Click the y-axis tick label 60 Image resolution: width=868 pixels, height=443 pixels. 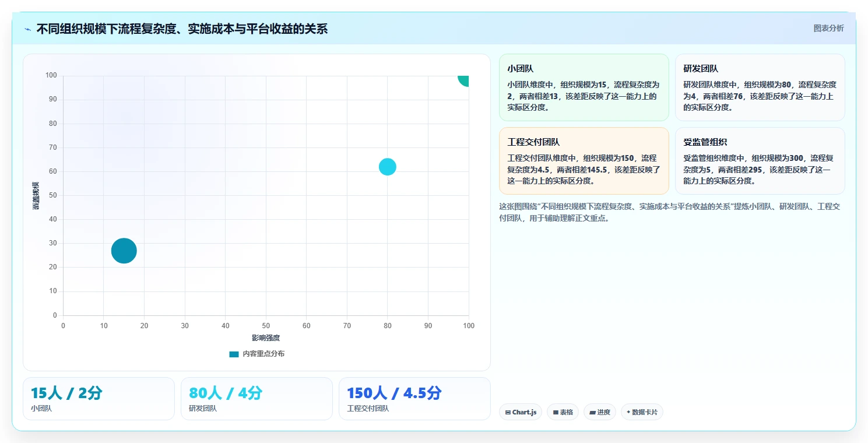[53, 171]
